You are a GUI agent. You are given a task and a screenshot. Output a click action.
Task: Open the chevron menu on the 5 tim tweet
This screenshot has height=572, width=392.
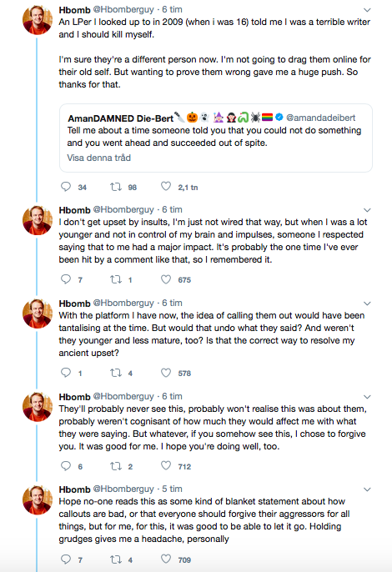tap(367, 489)
